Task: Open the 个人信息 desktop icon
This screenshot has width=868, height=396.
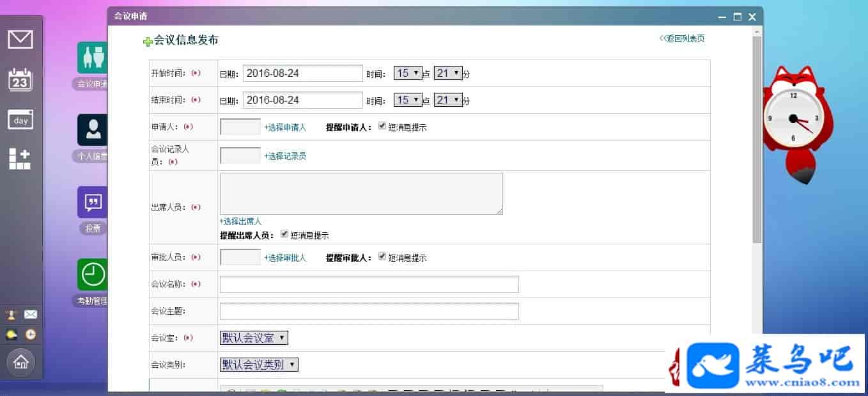Action: coord(93,130)
